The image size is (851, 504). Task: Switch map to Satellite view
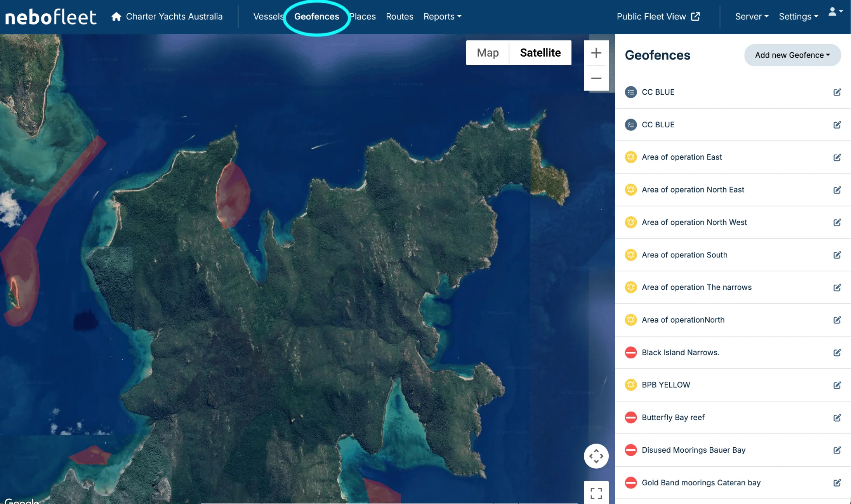point(540,53)
